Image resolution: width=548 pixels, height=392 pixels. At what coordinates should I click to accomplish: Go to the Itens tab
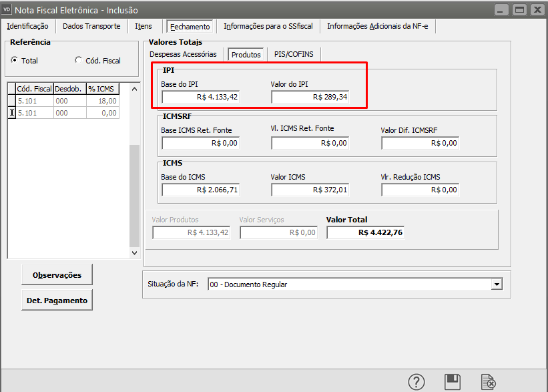coord(144,26)
